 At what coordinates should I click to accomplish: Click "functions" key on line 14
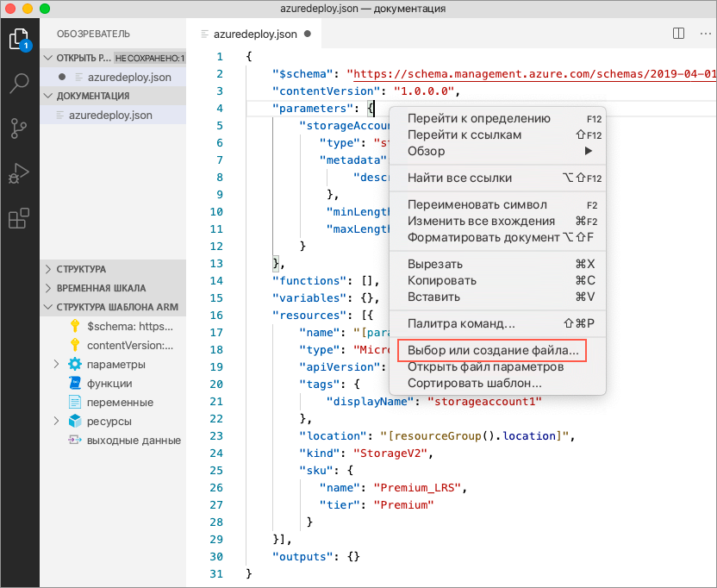[309, 280]
